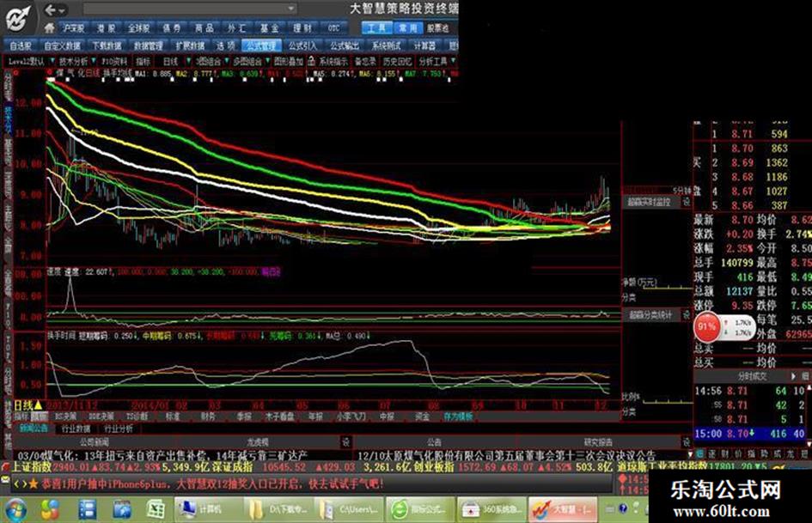Open the 全球股 market tab
The width and height of the screenshot is (812, 523).
click(x=139, y=28)
